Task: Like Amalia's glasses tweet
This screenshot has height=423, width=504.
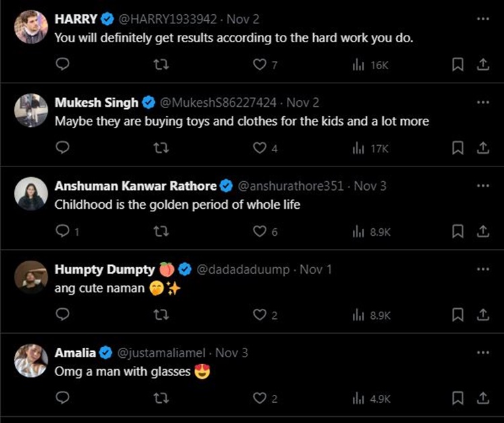Action: tap(260, 398)
